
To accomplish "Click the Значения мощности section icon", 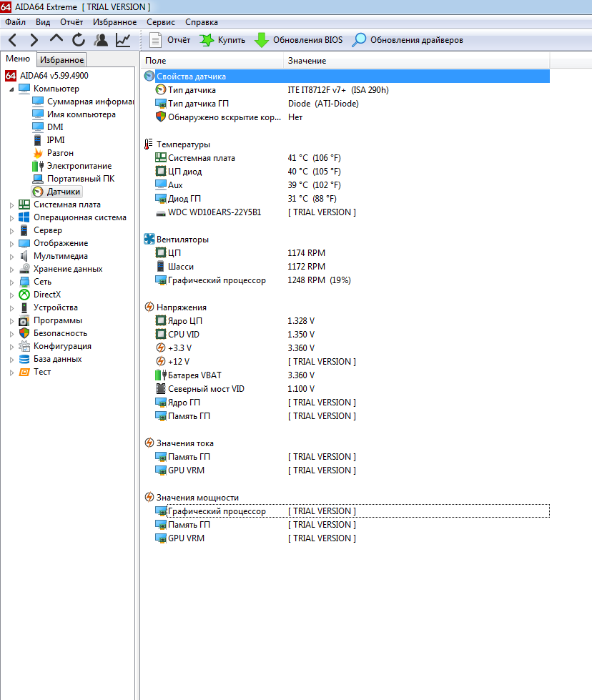I will tap(149, 498).
